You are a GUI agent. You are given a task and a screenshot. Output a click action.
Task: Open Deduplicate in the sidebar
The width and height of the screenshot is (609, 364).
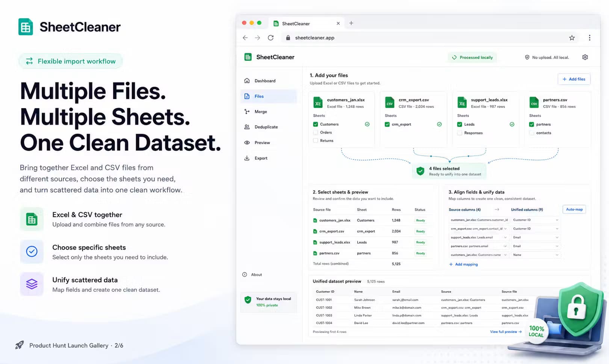268,127
